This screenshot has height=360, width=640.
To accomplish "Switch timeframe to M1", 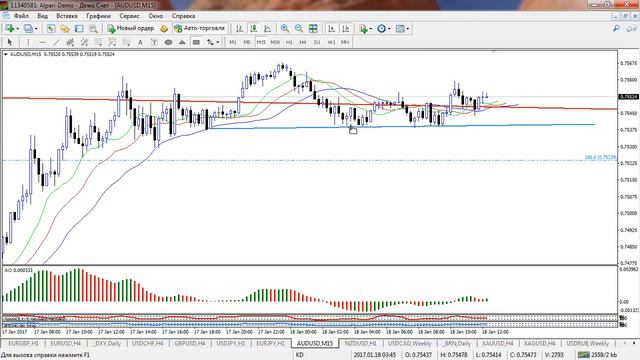I will click(x=233, y=42).
